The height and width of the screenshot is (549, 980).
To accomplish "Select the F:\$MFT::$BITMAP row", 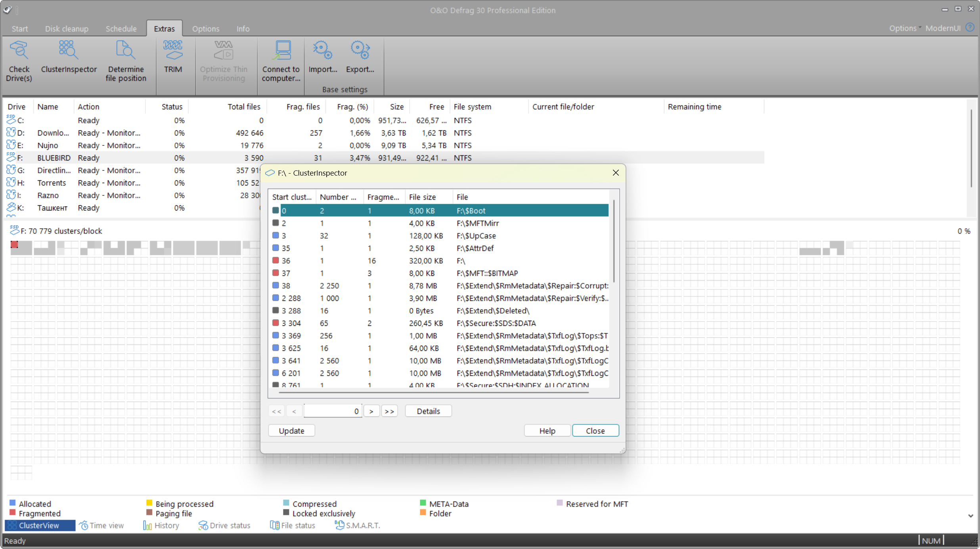I will 487,273.
